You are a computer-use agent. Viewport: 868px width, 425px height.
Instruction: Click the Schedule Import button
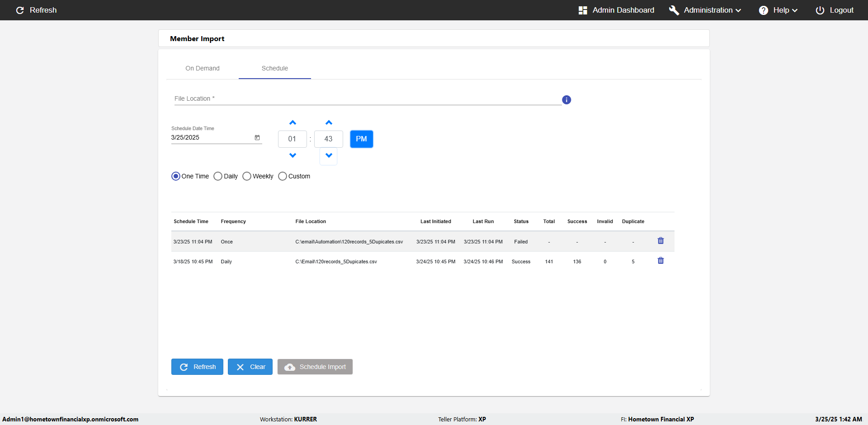pos(315,367)
